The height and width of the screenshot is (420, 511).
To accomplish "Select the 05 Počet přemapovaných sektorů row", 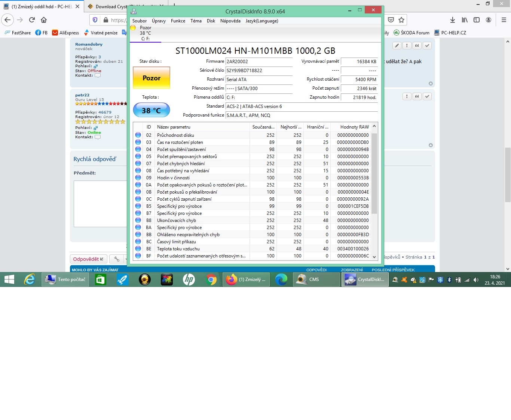I will [x=252, y=157].
